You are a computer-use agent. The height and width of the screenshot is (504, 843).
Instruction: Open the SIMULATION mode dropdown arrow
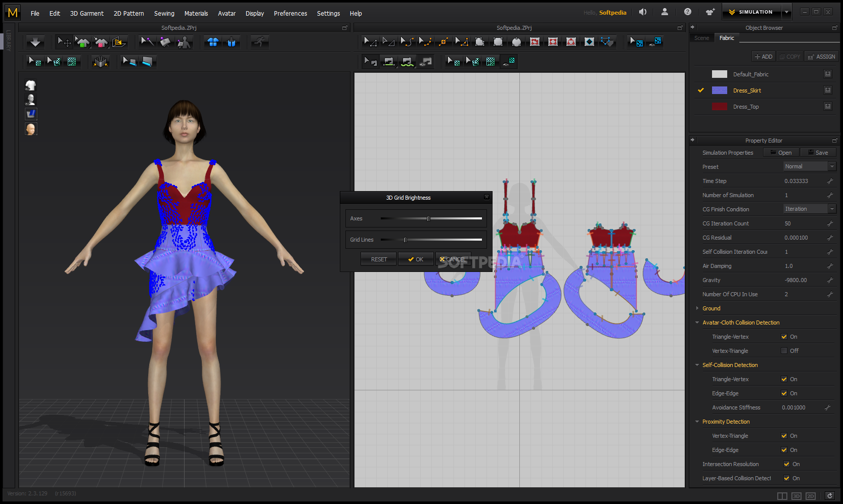[x=786, y=12]
